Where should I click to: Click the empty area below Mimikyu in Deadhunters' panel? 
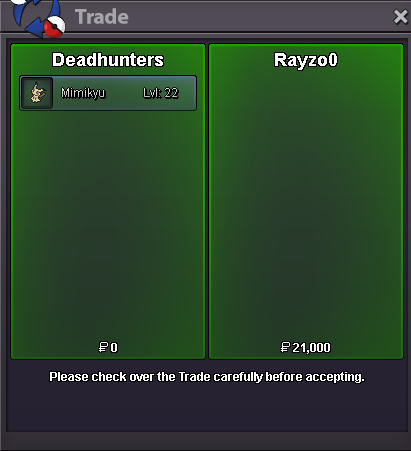108,225
